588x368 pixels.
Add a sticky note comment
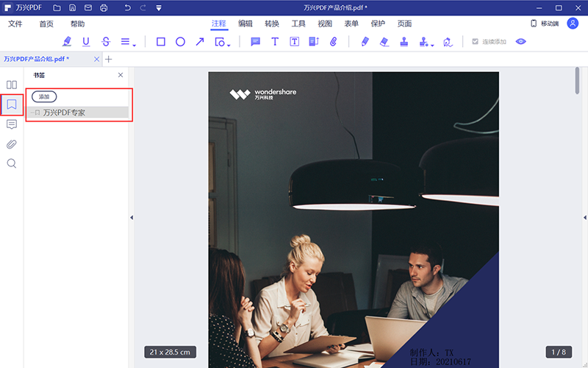tap(256, 42)
